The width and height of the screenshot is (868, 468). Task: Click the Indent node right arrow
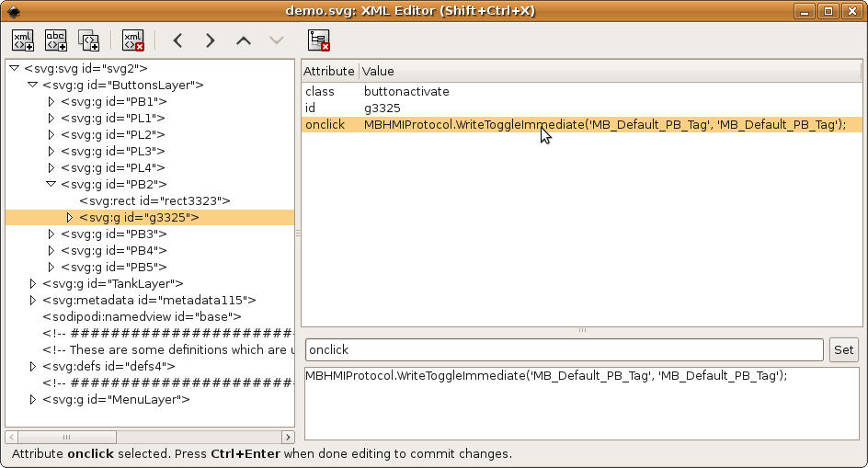pos(211,40)
